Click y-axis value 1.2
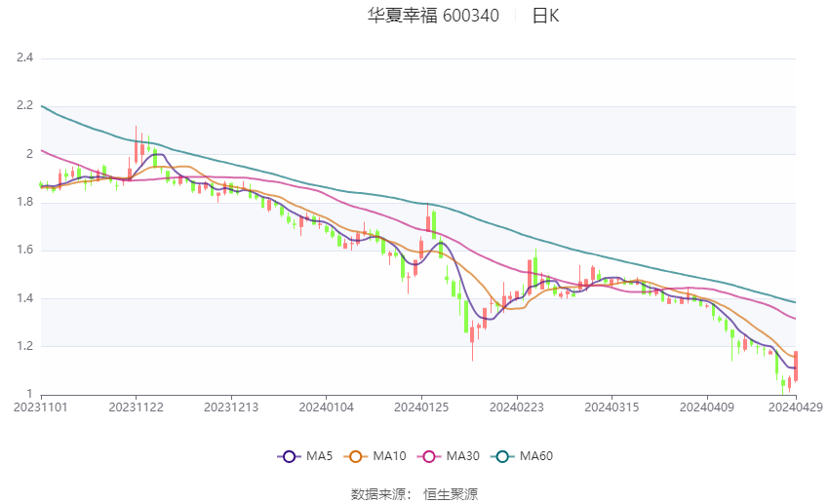The width and height of the screenshot is (829, 504). [x=24, y=346]
